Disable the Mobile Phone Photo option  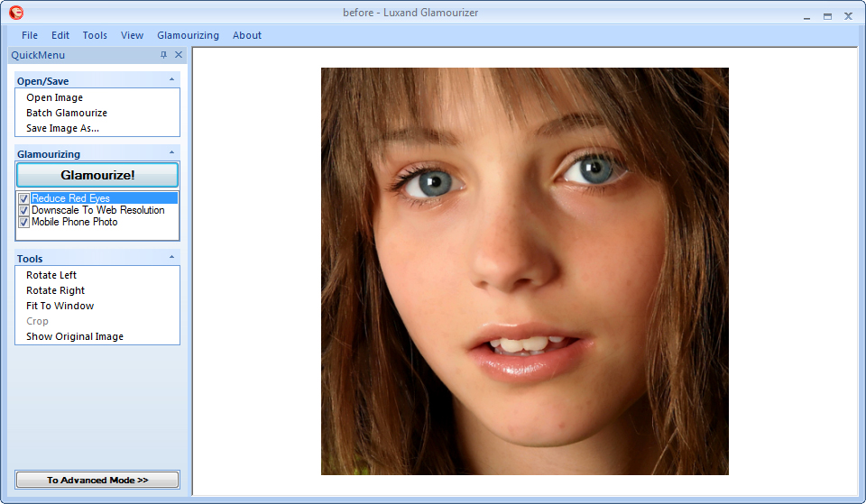click(24, 222)
